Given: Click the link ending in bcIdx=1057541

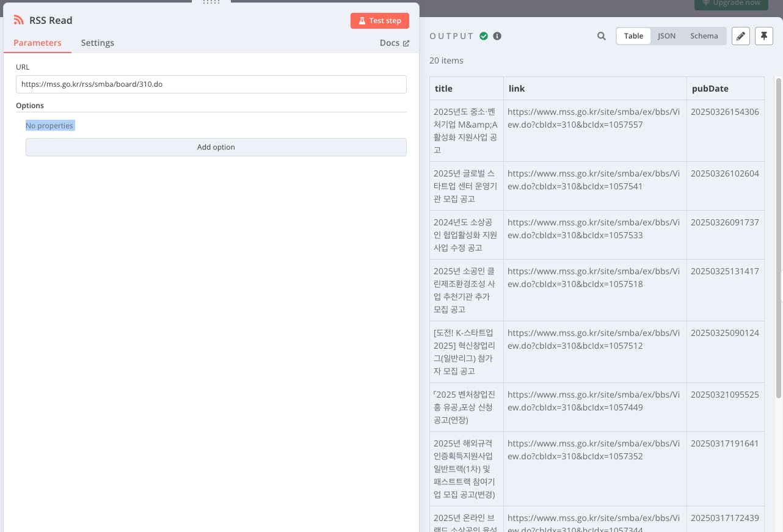Looking at the screenshot, I should tap(593, 180).
